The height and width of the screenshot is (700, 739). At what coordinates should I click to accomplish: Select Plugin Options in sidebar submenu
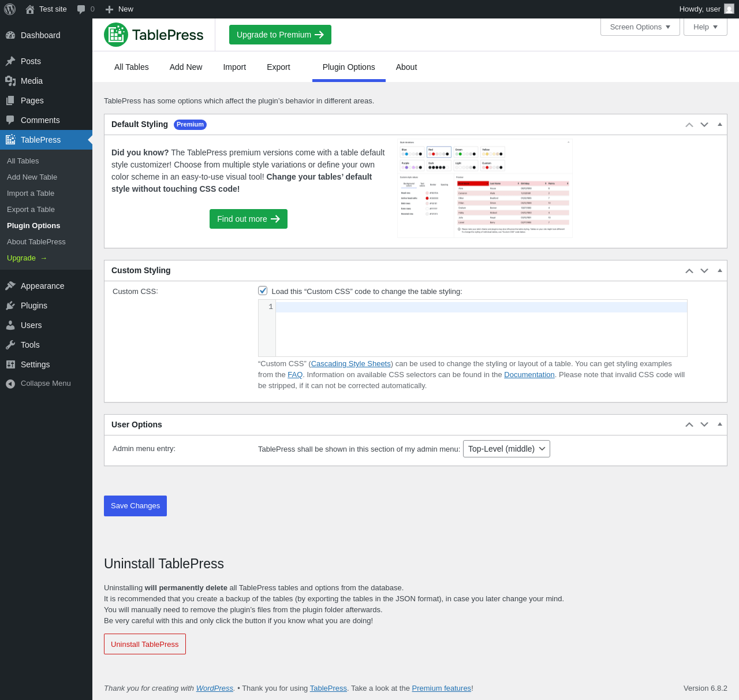click(x=33, y=226)
